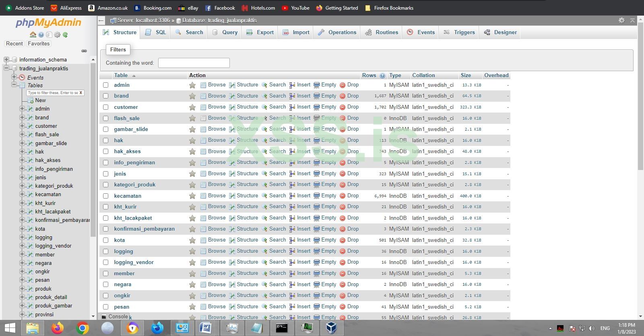Expand the flash_sale table tree node

tap(22, 134)
